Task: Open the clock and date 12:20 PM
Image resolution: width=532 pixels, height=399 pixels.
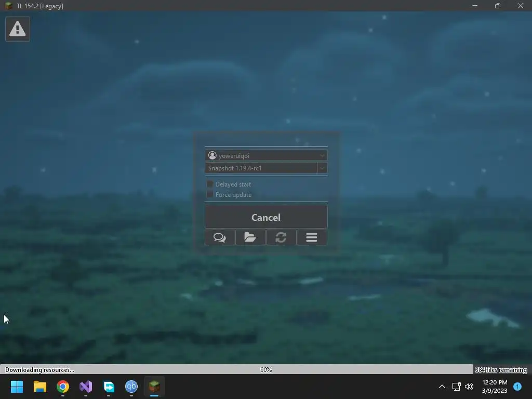Action: click(x=495, y=387)
